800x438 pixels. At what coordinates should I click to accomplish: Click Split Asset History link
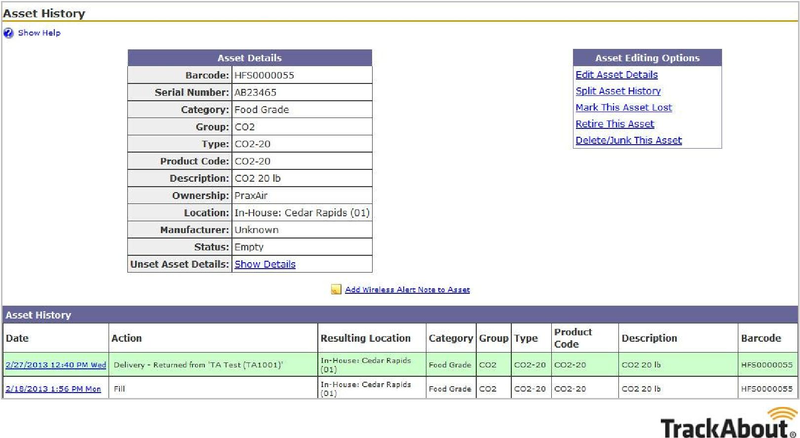click(x=618, y=91)
